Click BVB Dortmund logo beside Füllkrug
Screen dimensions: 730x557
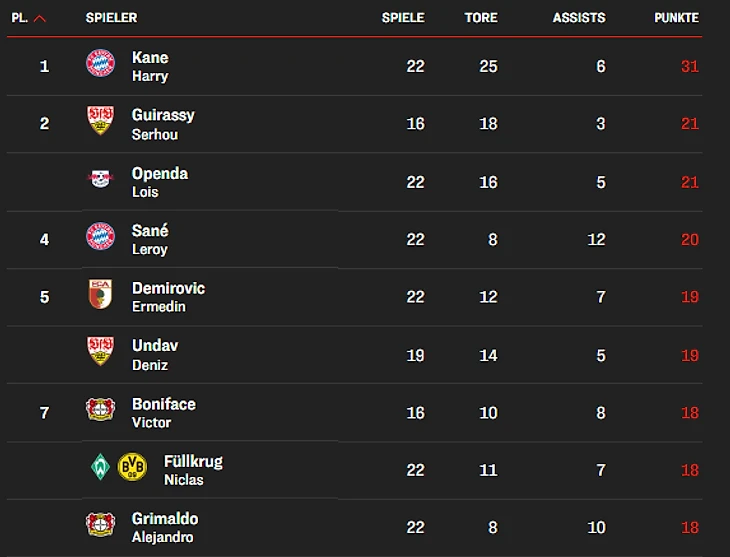(x=132, y=467)
